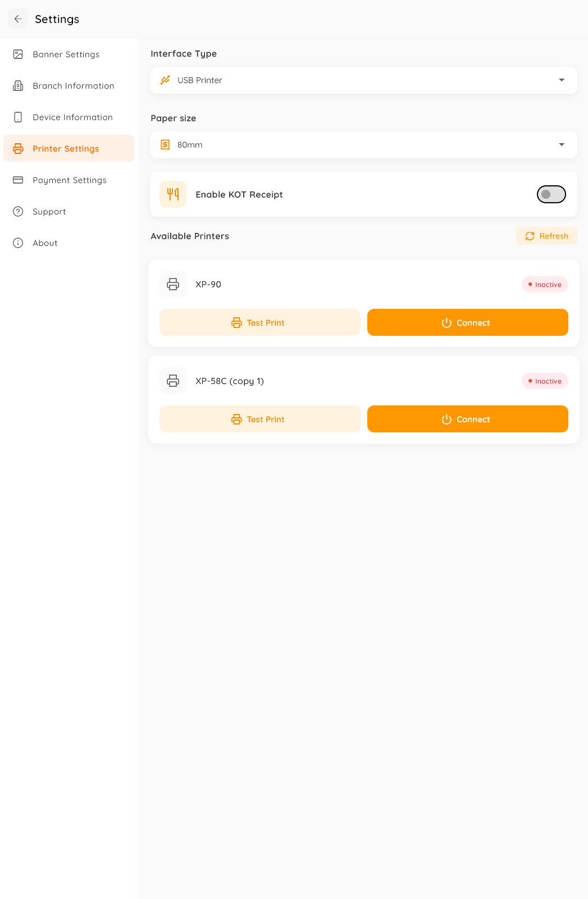Click the cutlery icon beside Enable KOT Receipt
The width and height of the screenshot is (588, 899).
pos(172,194)
